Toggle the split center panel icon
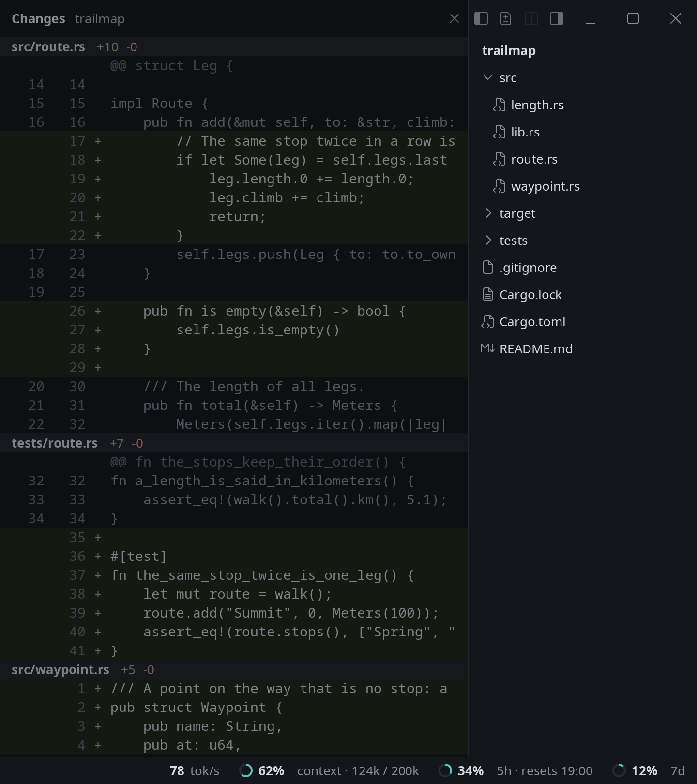Image resolution: width=697 pixels, height=784 pixels. pos(531,18)
